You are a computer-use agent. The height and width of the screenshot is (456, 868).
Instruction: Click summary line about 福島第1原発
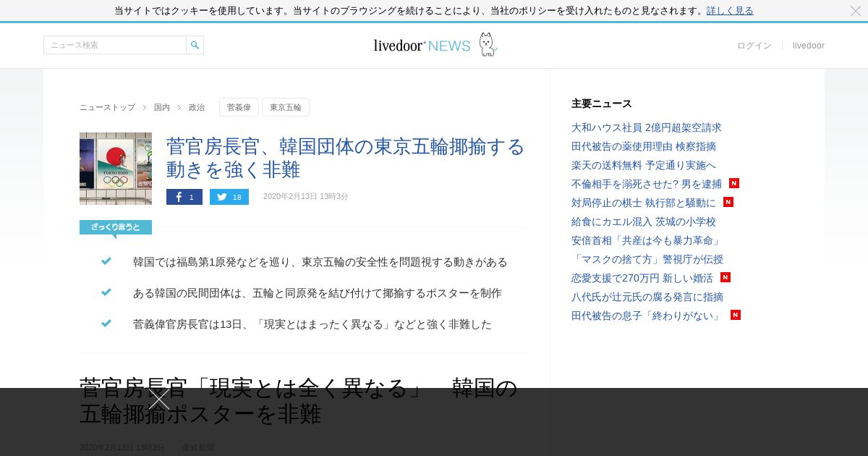point(320,262)
